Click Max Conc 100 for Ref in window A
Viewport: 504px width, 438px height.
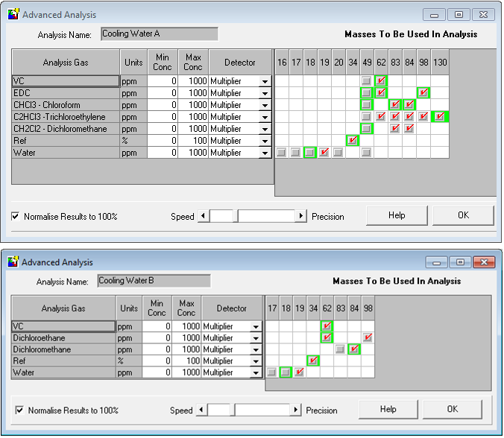[x=193, y=141]
